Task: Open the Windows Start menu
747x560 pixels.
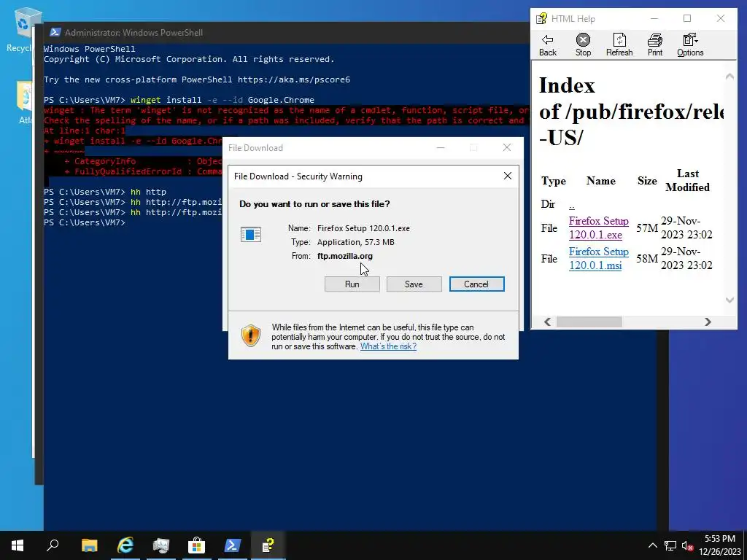Action: pyautogui.click(x=18, y=545)
